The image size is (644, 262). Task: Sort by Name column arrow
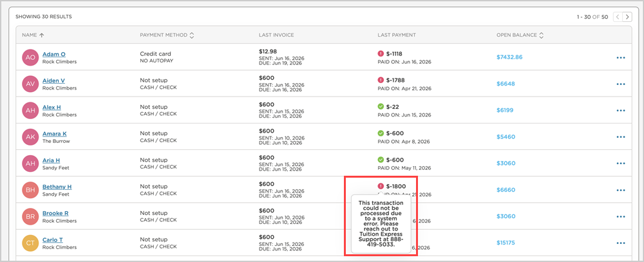pyautogui.click(x=41, y=35)
